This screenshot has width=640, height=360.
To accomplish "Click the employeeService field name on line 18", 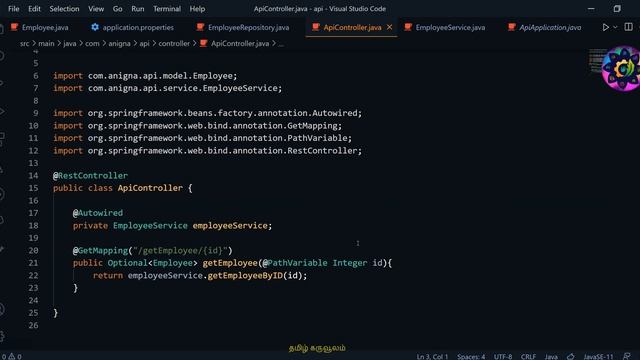I will [x=230, y=225].
